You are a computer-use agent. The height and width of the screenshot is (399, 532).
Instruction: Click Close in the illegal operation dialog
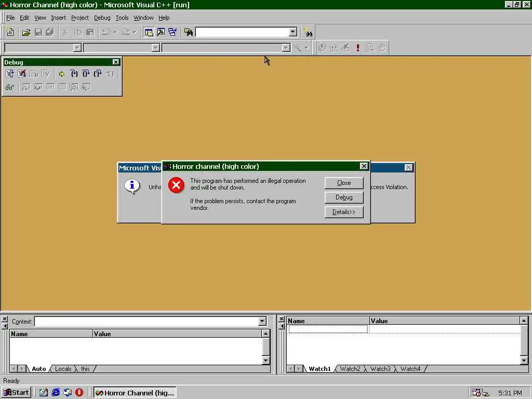[344, 183]
